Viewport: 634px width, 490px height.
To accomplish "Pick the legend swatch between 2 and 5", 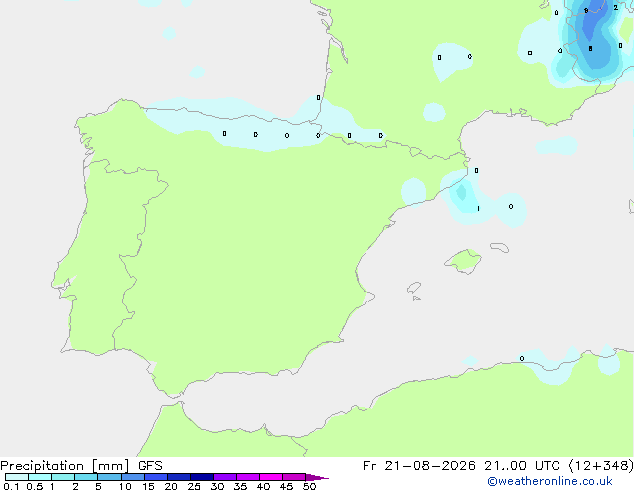I will coord(86,477).
